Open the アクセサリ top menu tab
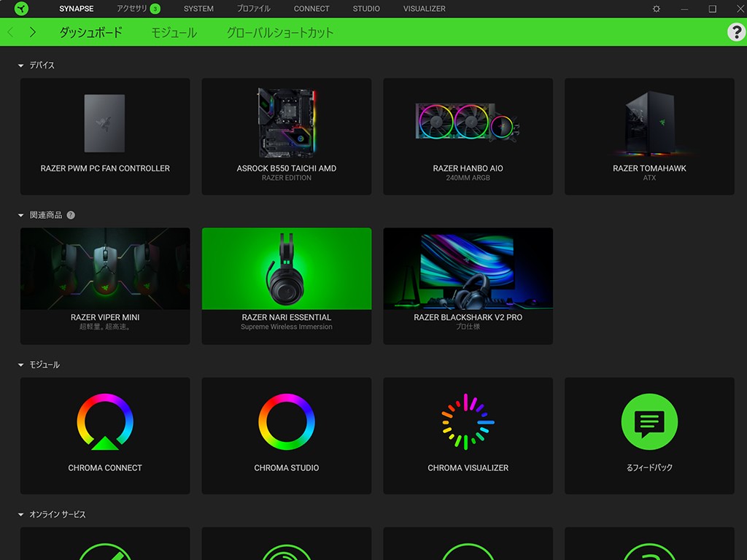The image size is (747, 560). click(132, 9)
